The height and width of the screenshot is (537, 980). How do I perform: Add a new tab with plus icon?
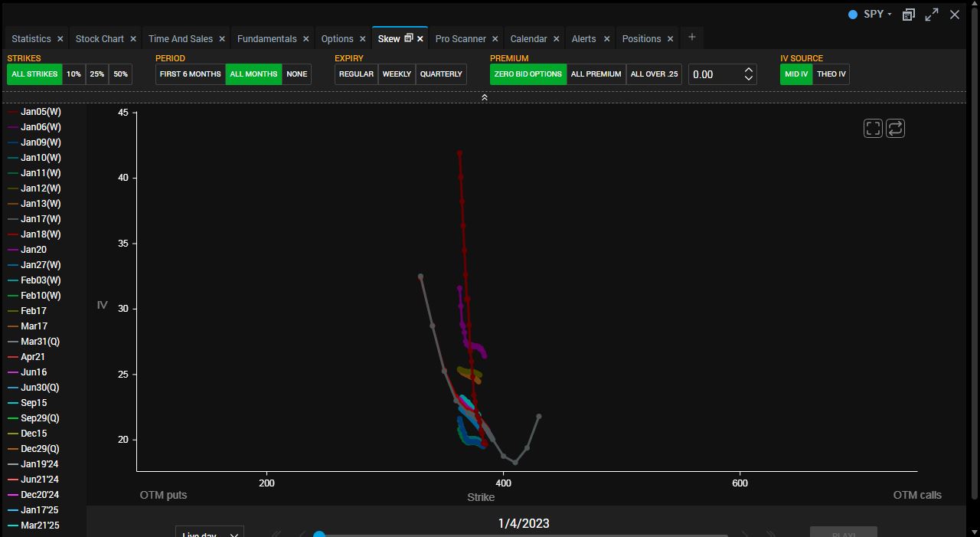[x=691, y=37]
